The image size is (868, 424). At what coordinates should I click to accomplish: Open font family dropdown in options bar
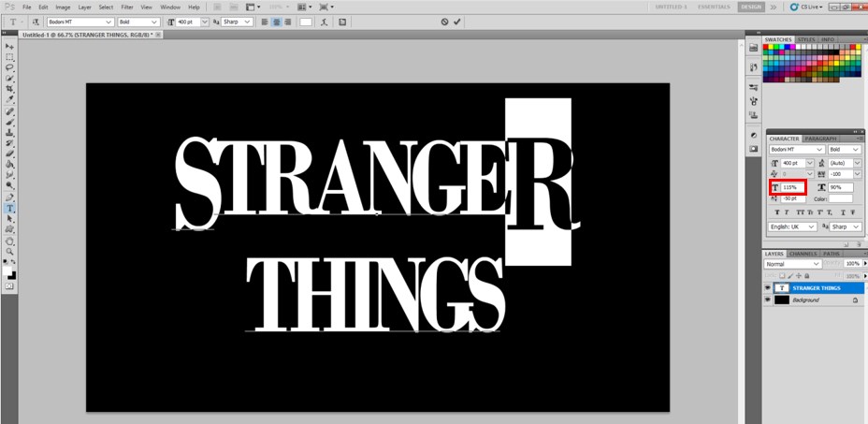point(109,22)
